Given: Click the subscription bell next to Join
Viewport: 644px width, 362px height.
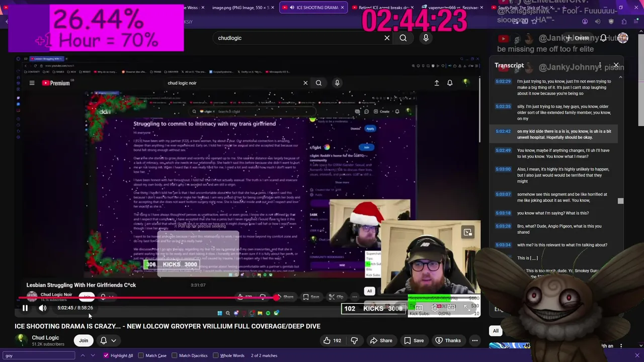Looking at the screenshot, I should [104, 340].
